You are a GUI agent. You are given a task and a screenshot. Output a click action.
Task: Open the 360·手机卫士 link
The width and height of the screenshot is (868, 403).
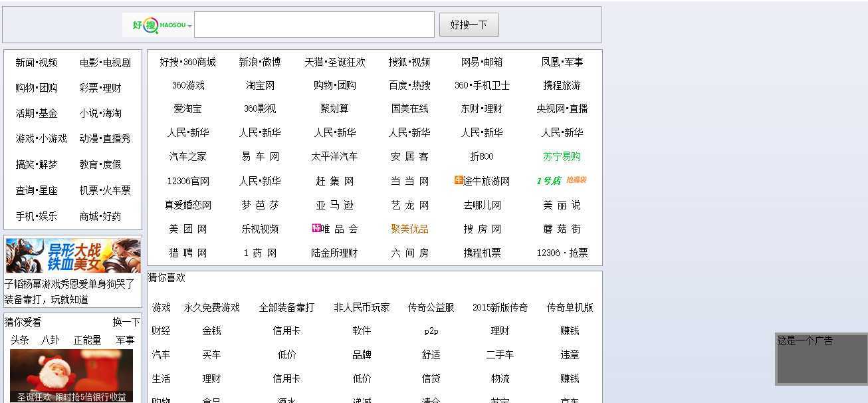[482, 85]
